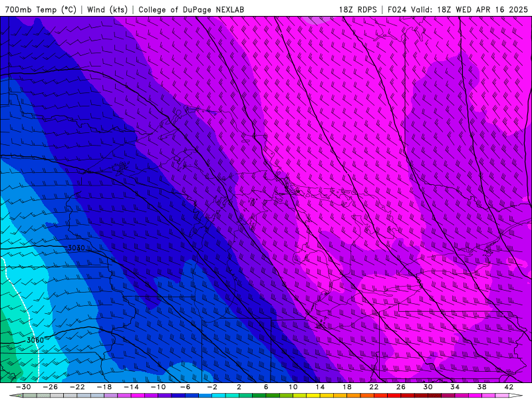Image resolution: width=532 pixels, height=399 pixels.
Task: Click the -6 colorbar tick label
Action: pos(185,387)
